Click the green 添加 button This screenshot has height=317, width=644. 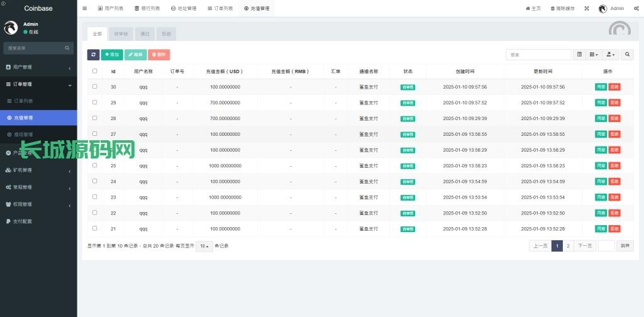tap(112, 55)
